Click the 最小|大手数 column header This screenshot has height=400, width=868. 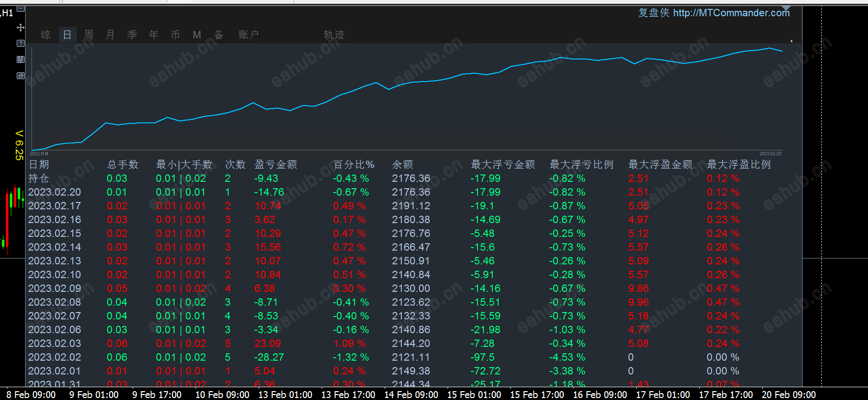coord(184,165)
